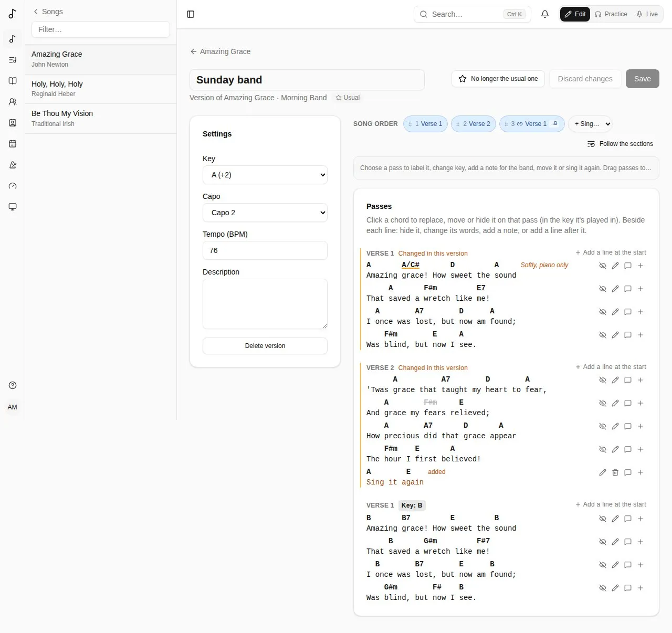Screen dimensions: 672x633
Task: Add a line after 'I once was lost' in first Verse 1
Action: [640, 312]
